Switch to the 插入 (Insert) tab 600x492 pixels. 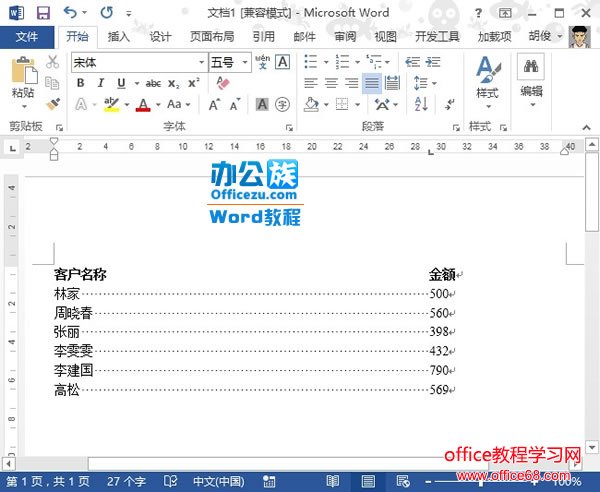119,37
